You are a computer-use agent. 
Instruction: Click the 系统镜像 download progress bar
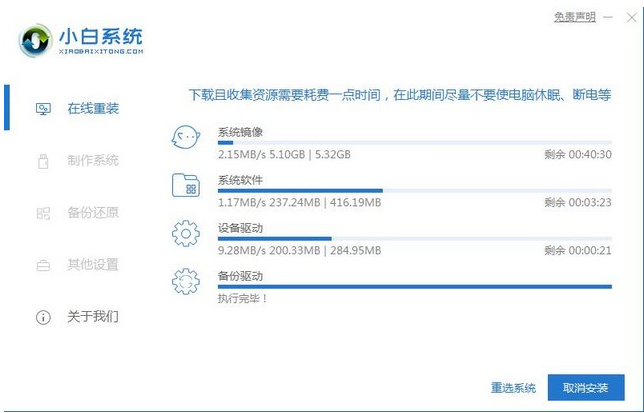tap(414, 143)
